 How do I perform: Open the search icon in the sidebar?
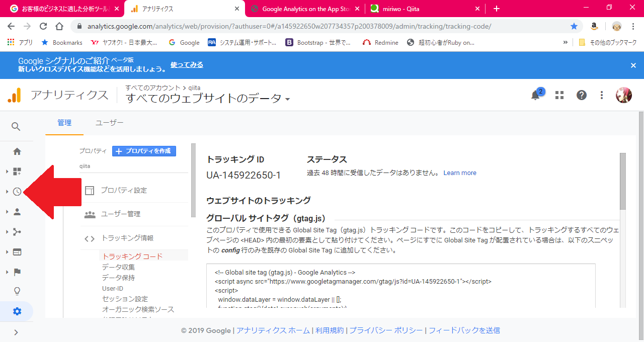16,127
